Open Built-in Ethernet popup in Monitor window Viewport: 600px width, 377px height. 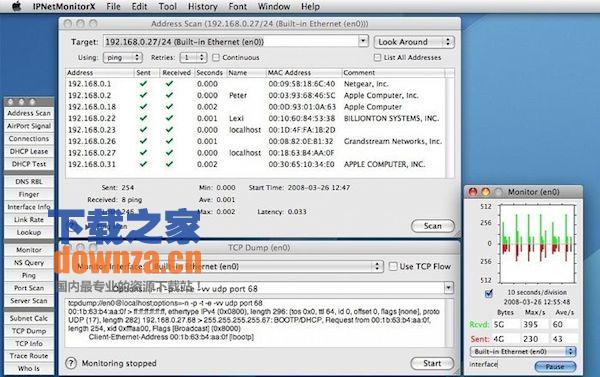click(x=522, y=351)
